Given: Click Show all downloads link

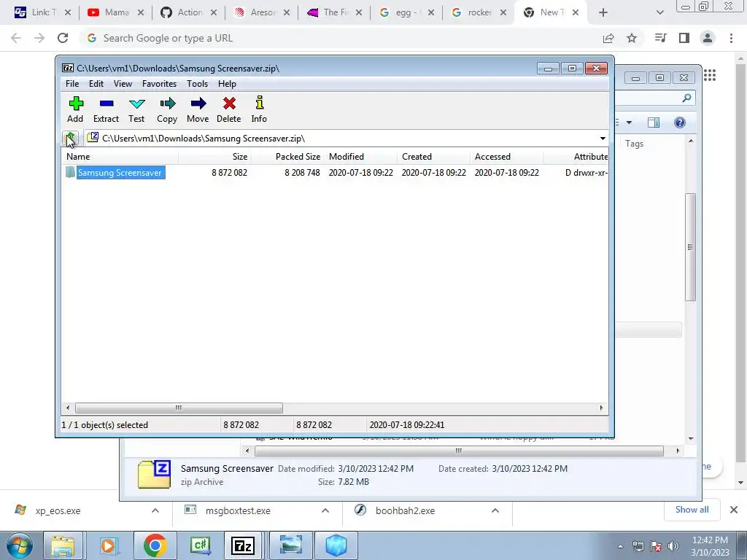Looking at the screenshot, I should 692,510.
